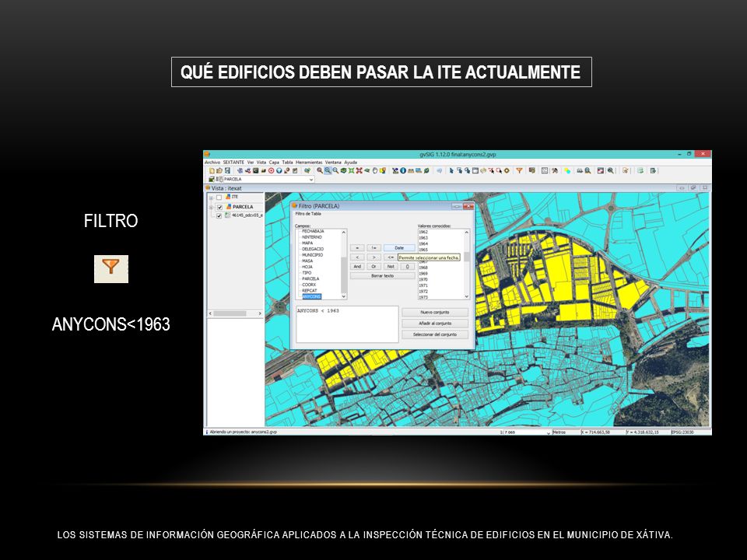747x560 pixels.
Task: Click the red circle target toolbar icon
Action: pos(271,170)
